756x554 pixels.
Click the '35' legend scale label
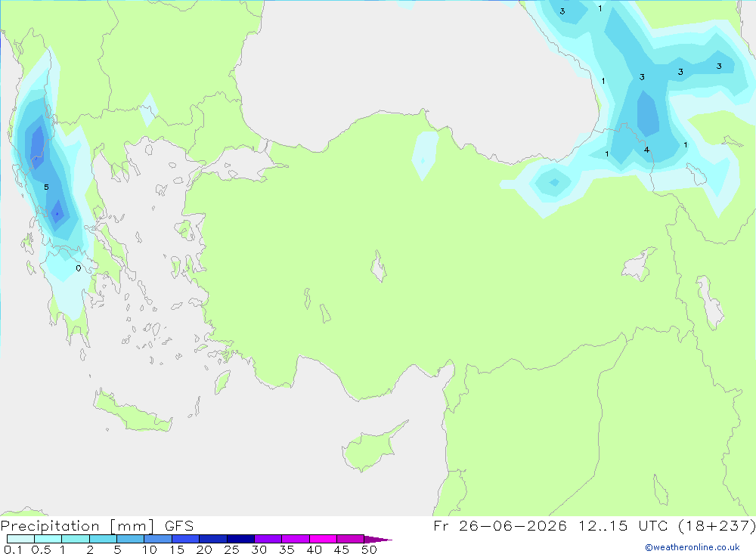click(x=287, y=549)
